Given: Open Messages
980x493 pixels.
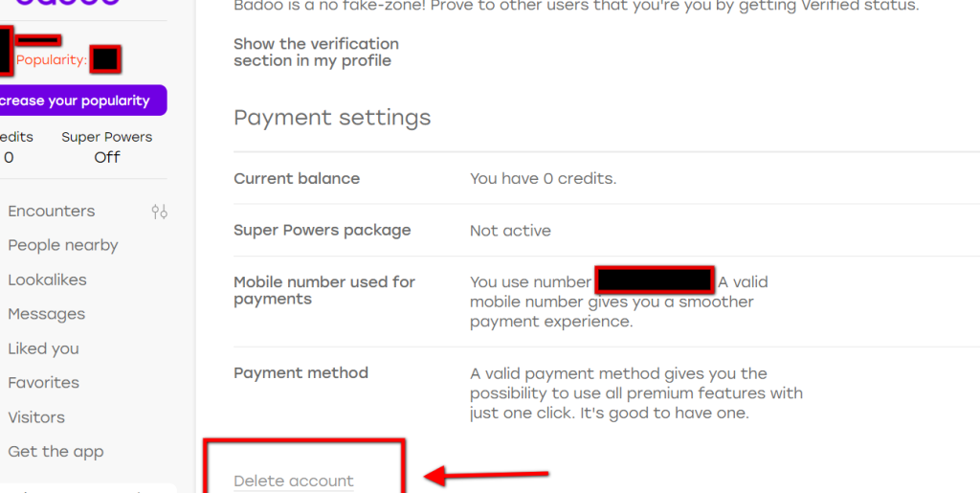Looking at the screenshot, I should (46, 315).
